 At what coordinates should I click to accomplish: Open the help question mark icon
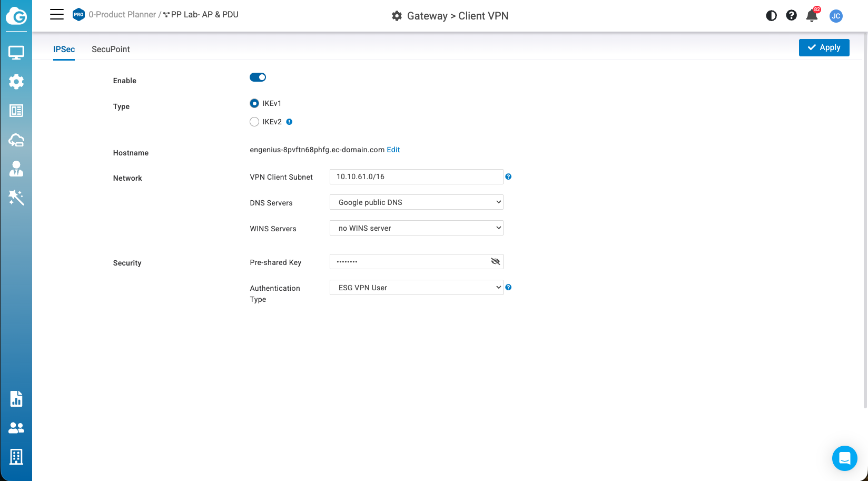(x=791, y=16)
